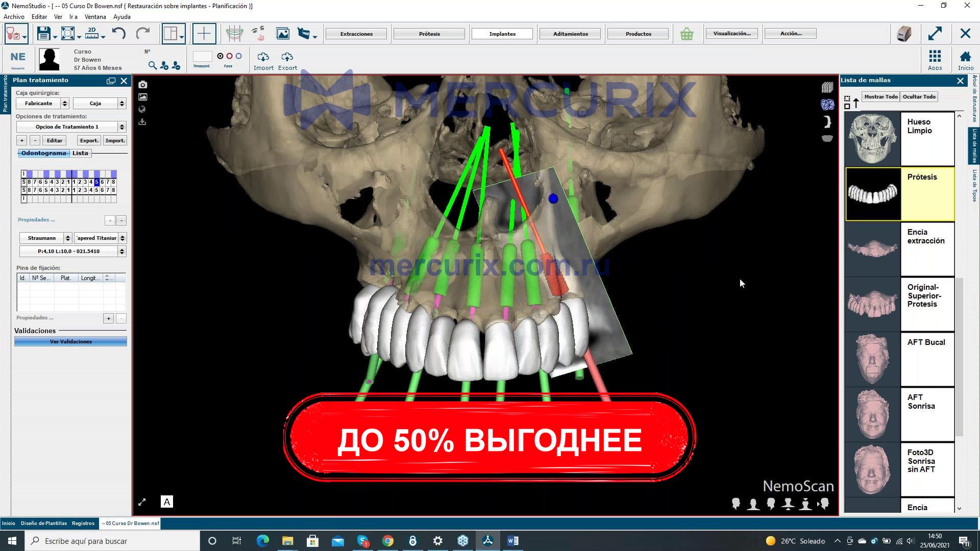This screenshot has height=551, width=980.
Task: Click the Extracciones button
Action: (356, 34)
